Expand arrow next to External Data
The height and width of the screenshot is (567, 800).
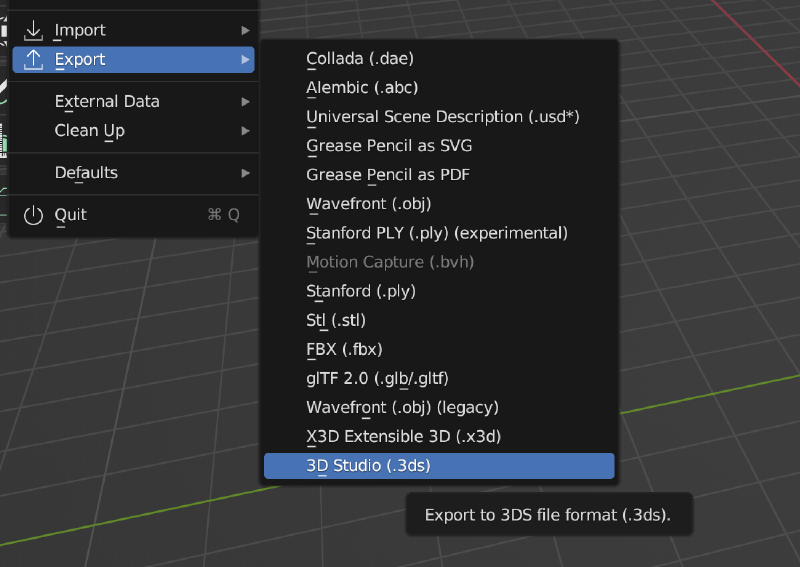pos(245,102)
